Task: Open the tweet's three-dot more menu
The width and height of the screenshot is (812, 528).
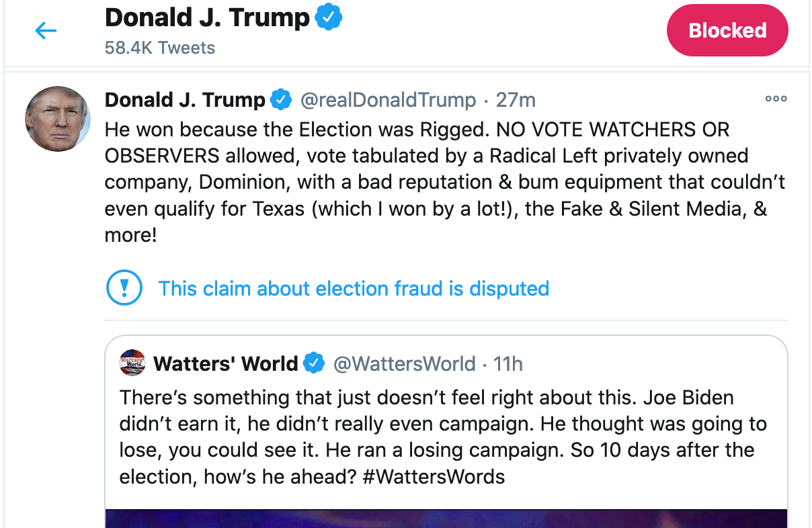Action: tap(776, 99)
